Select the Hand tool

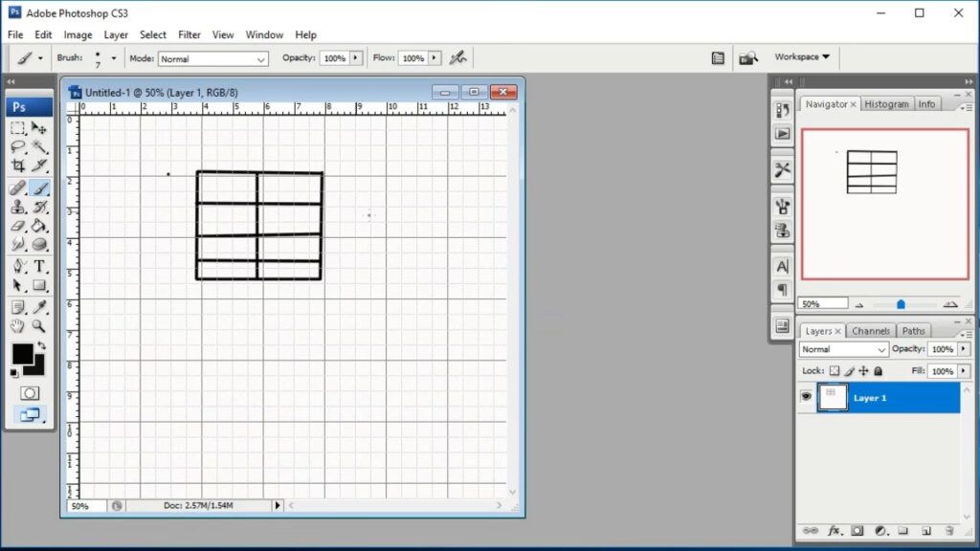click(18, 326)
